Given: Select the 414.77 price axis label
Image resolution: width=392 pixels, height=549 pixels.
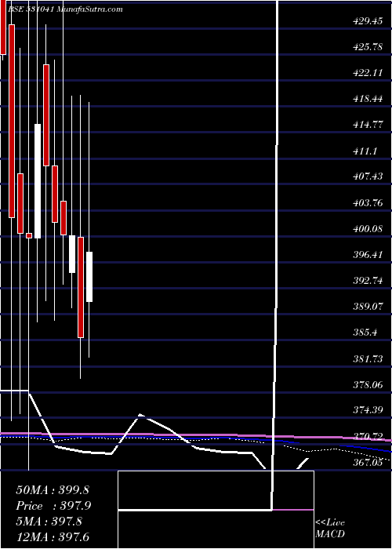Looking at the screenshot, I should click(368, 125).
